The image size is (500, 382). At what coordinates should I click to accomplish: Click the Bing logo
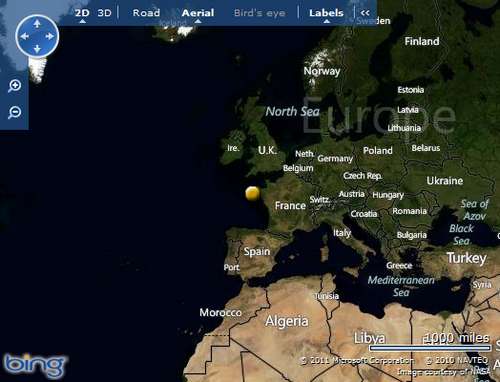click(x=34, y=366)
